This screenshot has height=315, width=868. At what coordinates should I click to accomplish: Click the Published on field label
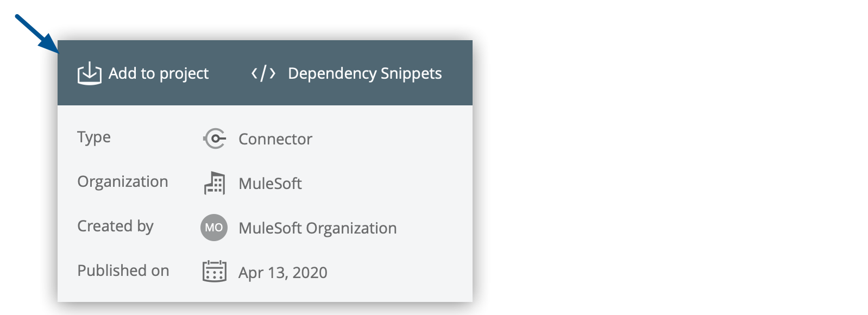[x=123, y=270]
